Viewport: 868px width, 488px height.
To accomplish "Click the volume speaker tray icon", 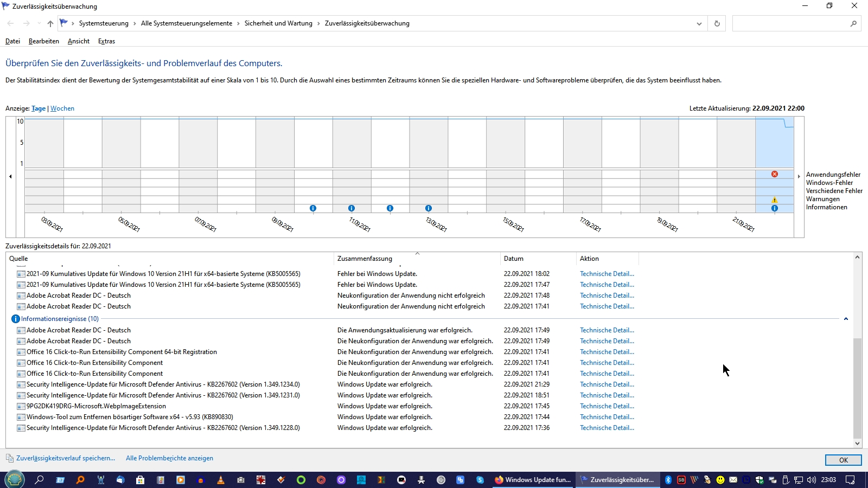I will click(x=811, y=480).
